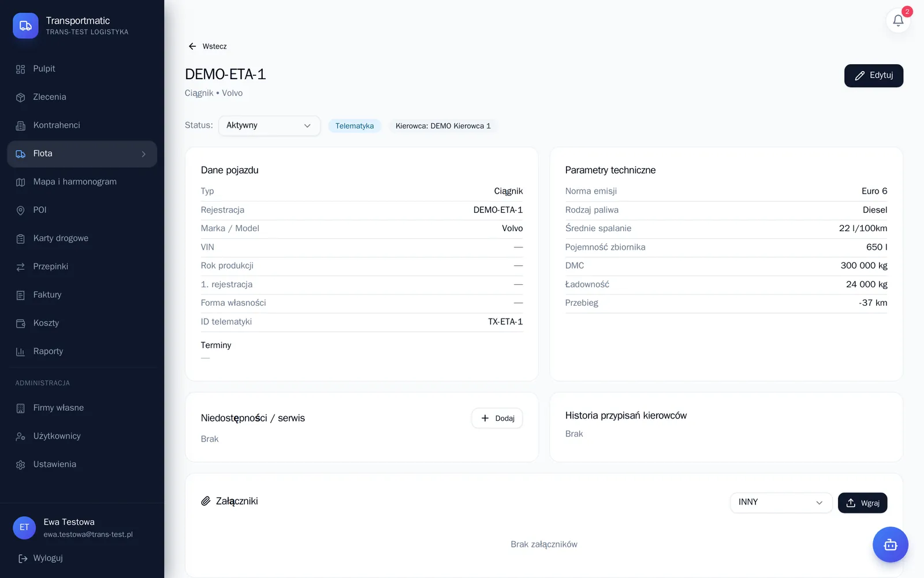Click the 300 000 kg DMC value
Image resolution: width=924 pixels, height=578 pixels.
coord(864,266)
